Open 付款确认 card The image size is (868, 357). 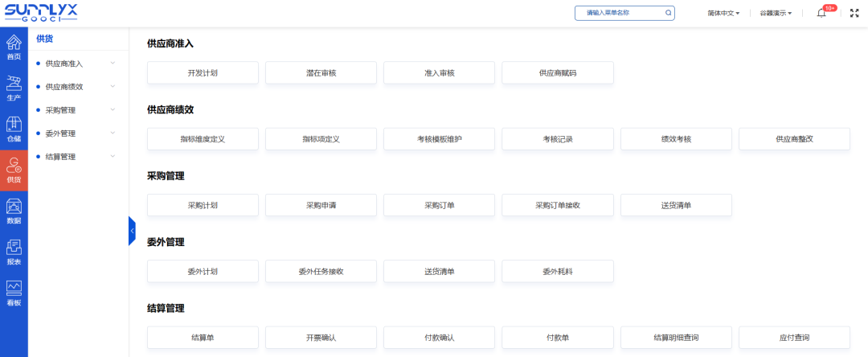tap(439, 337)
